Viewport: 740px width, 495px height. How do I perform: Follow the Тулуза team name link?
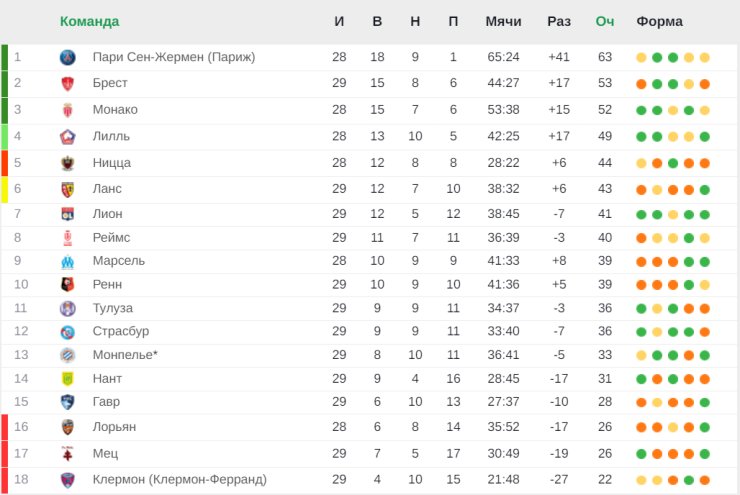tap(112, 308)
